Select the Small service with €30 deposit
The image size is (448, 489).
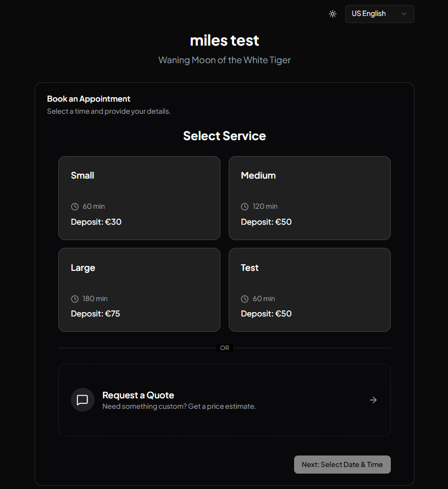click(139, 198)
